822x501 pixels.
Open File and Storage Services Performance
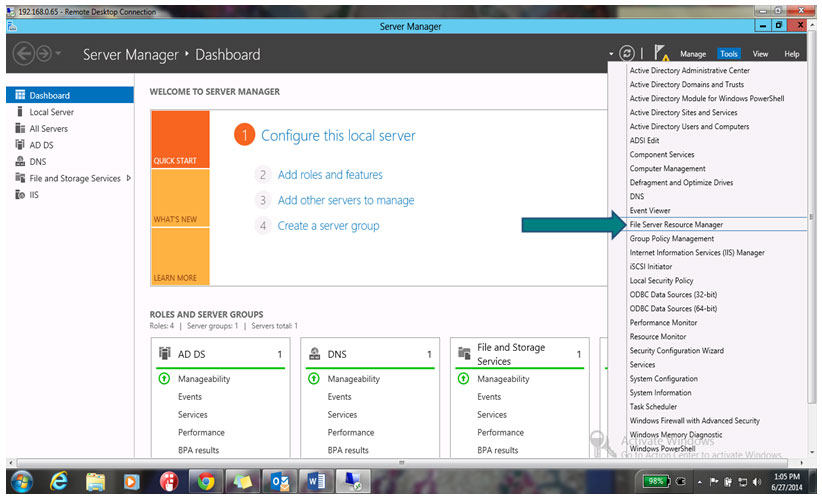click(x=500, y=432)
